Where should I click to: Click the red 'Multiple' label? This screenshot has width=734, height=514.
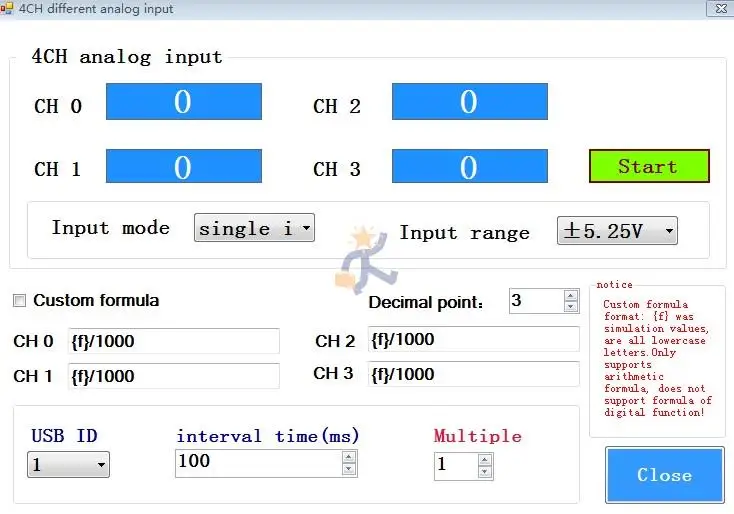point(477,436)
